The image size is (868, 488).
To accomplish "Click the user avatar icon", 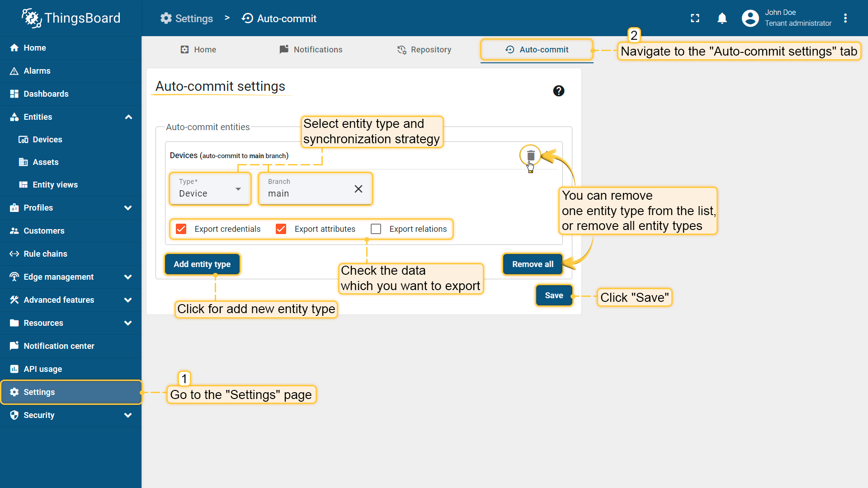I will click(x=750, y=18).
